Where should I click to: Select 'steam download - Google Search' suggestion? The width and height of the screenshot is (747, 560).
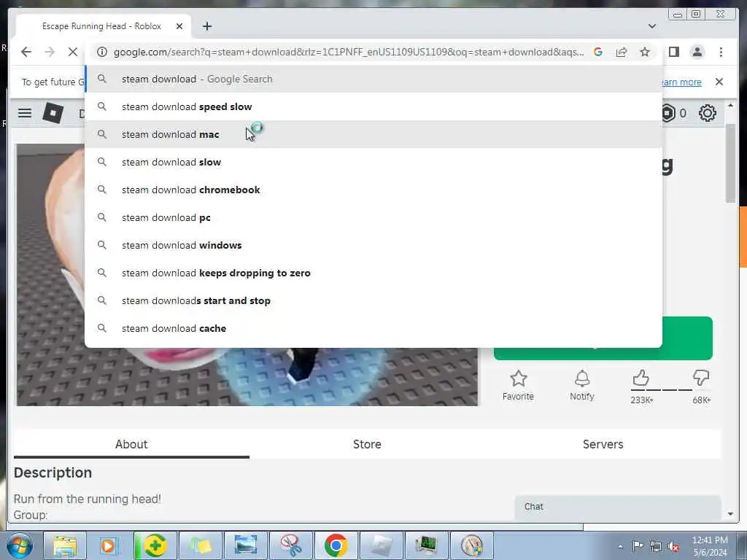pos(373,79)
